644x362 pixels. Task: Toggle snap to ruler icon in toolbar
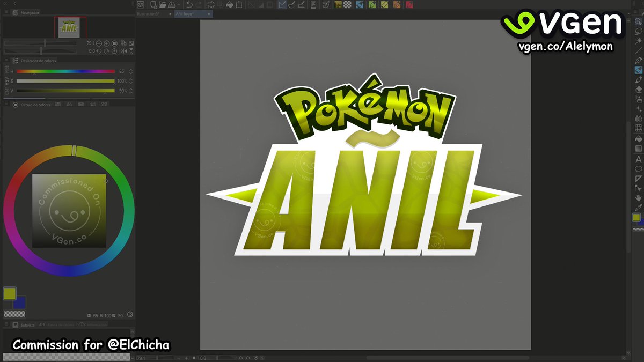coord(283,4)
